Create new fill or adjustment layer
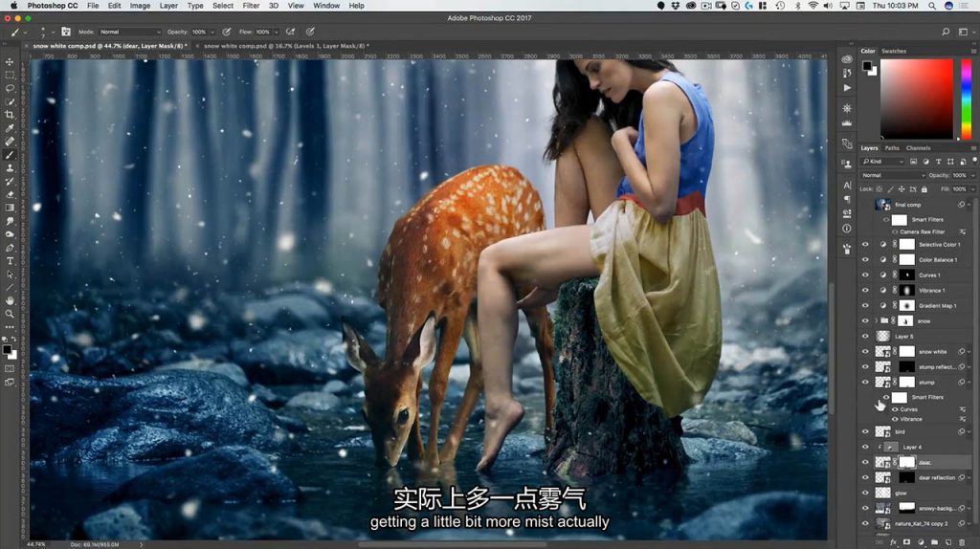The image size is (980, 549). click(x=921, y=542)
